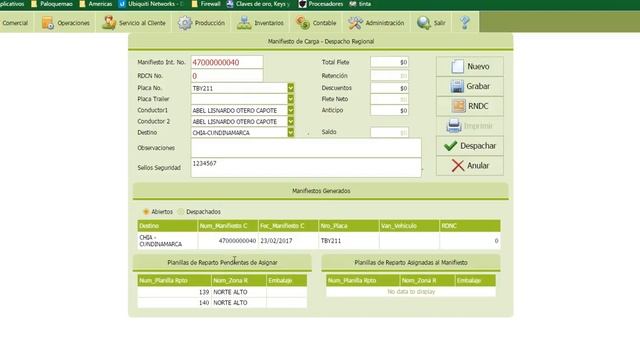
Task: Open the Inventarios menu label
Action: (269, 23)
